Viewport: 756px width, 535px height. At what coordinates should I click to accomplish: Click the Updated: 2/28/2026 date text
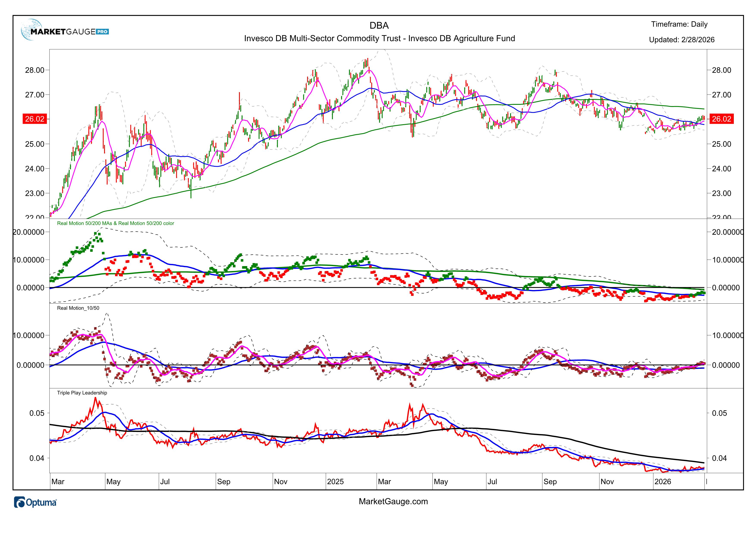click(x=682, y=39)
